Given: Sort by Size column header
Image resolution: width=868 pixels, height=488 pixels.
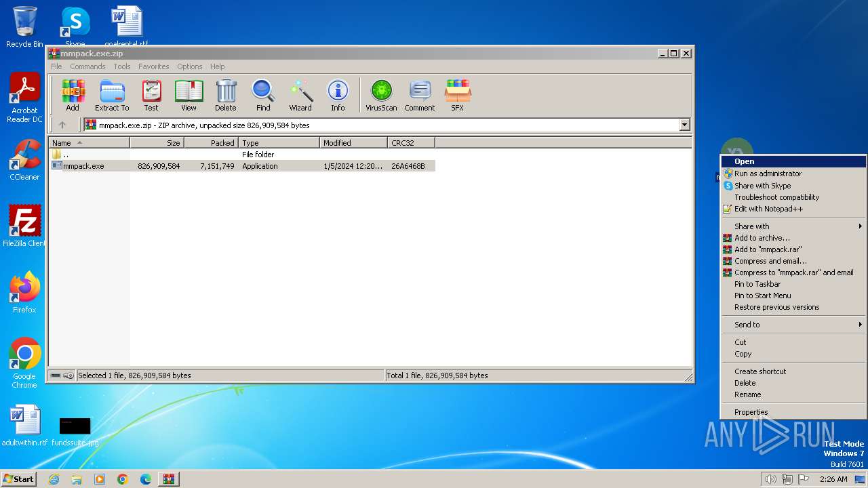Looking at the screenshot, I should [157, 143].
